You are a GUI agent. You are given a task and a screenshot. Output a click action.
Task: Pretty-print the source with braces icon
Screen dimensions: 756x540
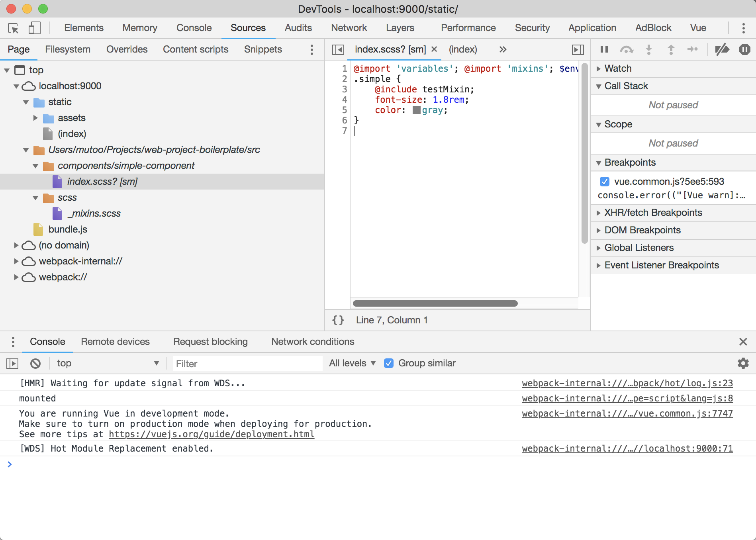click(338, 320)
